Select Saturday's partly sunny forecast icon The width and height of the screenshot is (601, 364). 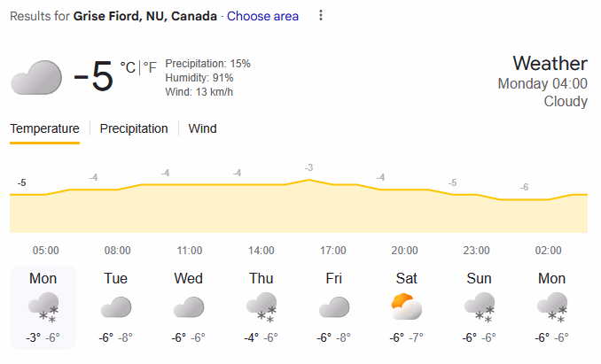pos(406,307)
